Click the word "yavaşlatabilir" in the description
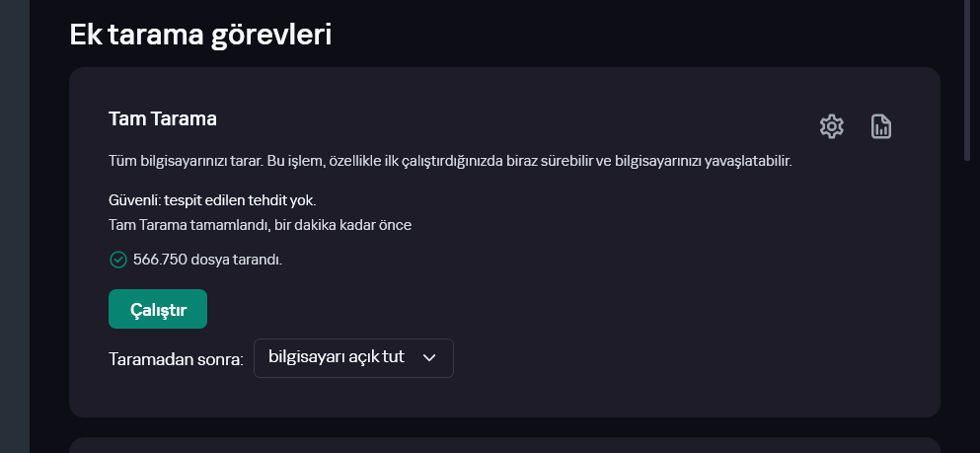980x453 pixels. [747, 160]
